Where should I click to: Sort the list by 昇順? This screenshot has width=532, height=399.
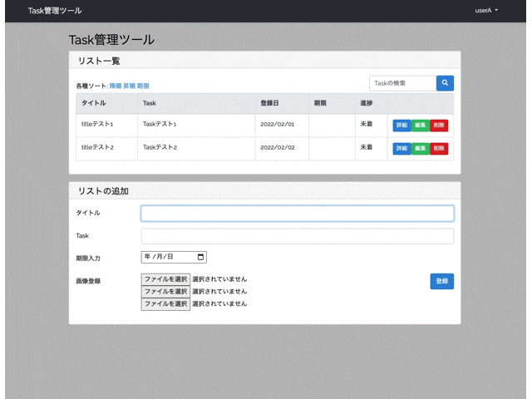[x=130, y=86]
